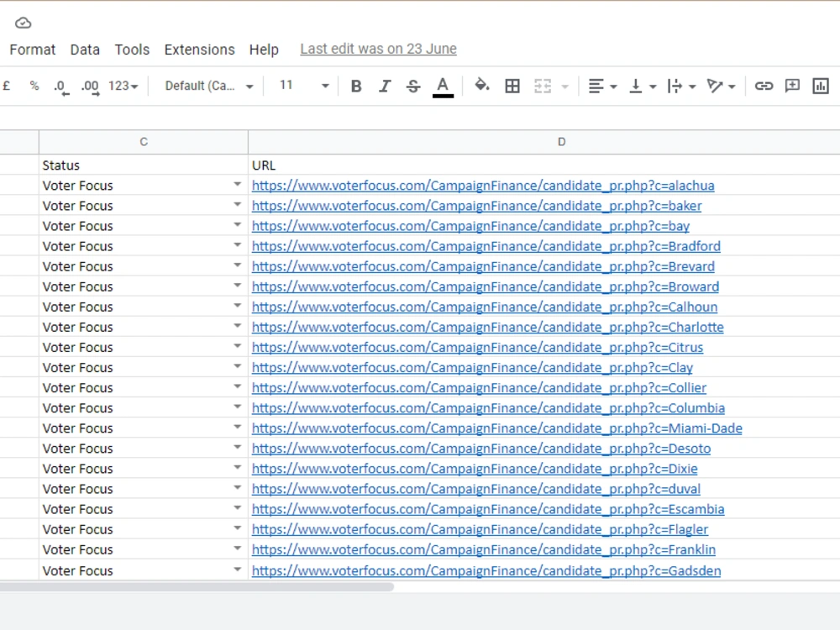Image resolution: width=840 pixels, height=630 pixels.
Task: Open text colour picker
Action: (443, 87)
